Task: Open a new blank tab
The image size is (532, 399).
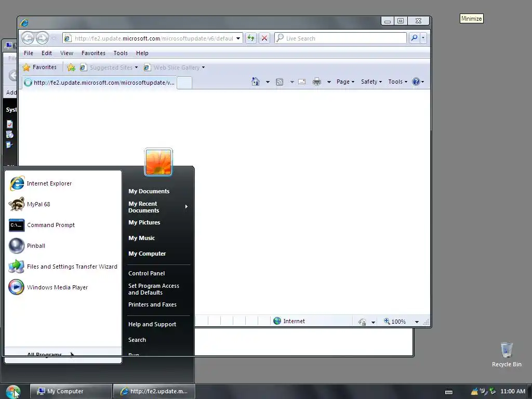Action: tap(184, 83)
